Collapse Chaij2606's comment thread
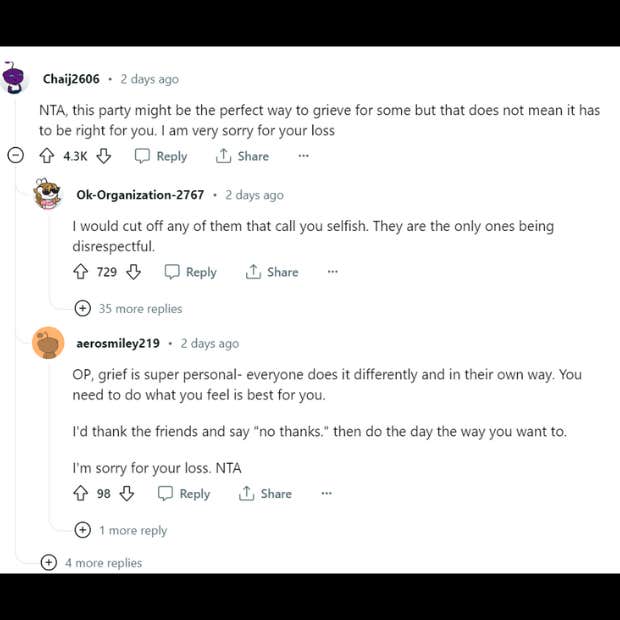The height and width of the screenshot is (620, 620). click(15, 156)
